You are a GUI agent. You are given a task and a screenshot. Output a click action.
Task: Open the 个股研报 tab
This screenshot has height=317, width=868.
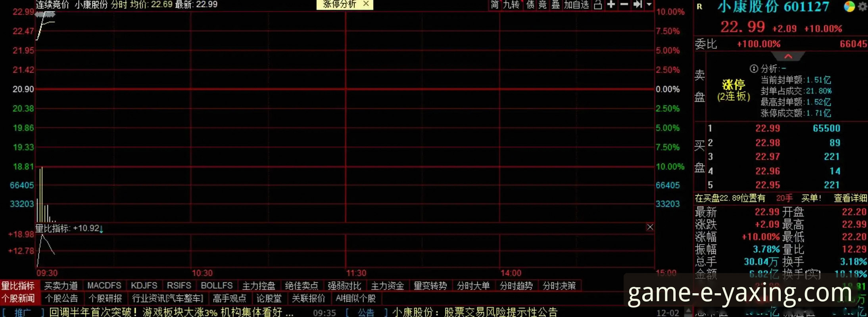click(x=105, y=298)
